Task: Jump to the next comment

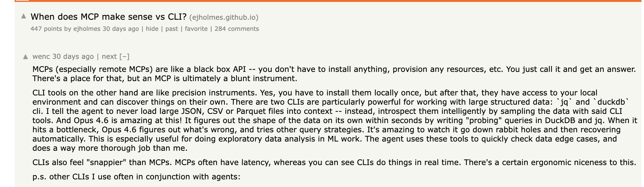Action: [x=109, y=57]
